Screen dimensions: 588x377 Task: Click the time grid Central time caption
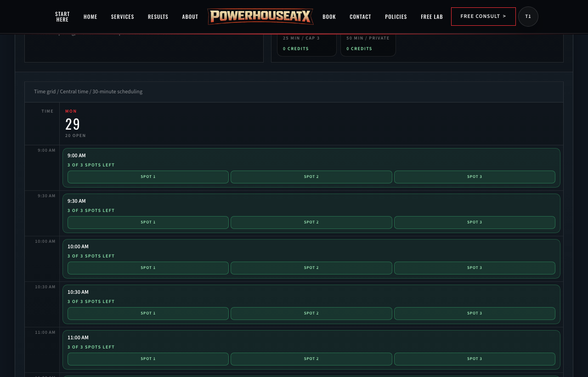(88, 91)
